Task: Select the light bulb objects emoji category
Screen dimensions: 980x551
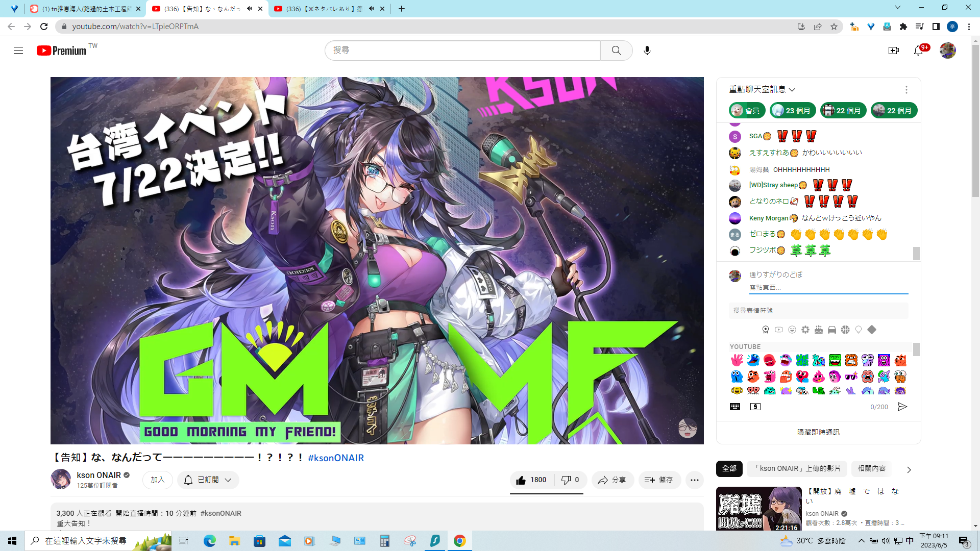Action: (859, 330)
